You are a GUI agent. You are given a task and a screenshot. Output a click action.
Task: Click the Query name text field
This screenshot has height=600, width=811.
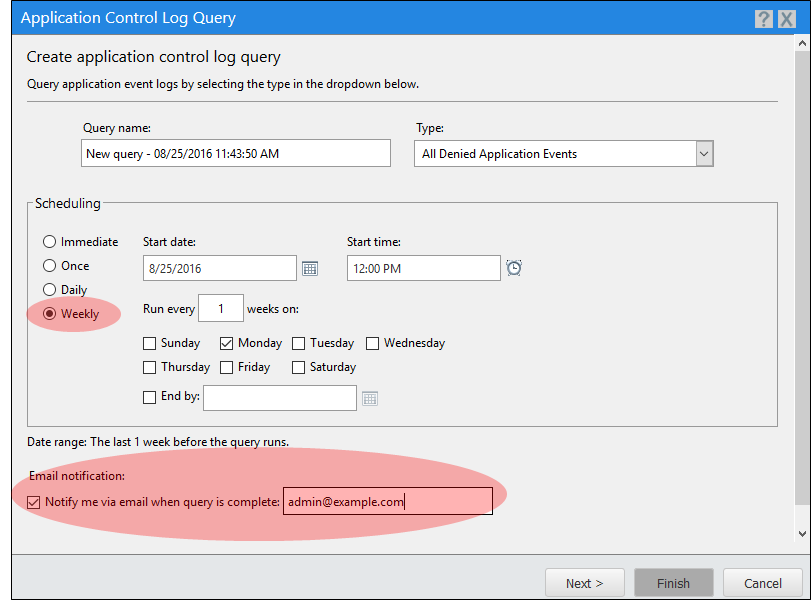[236, 154]
